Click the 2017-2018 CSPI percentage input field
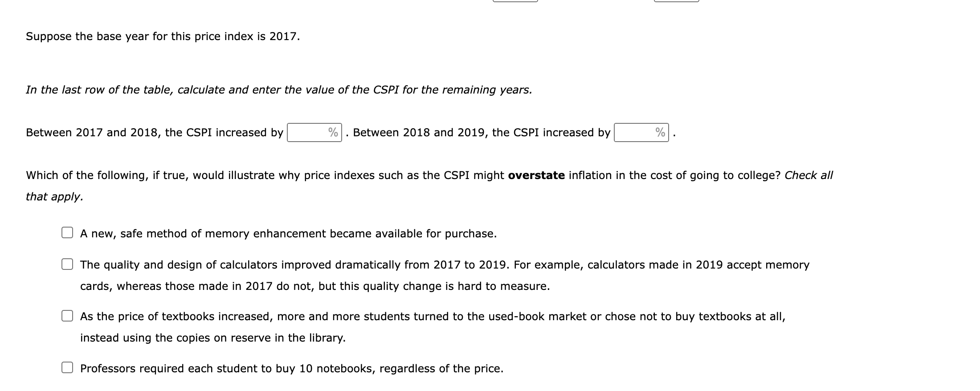This screenshot has width=980, height=391. click(x=312, y=132)
